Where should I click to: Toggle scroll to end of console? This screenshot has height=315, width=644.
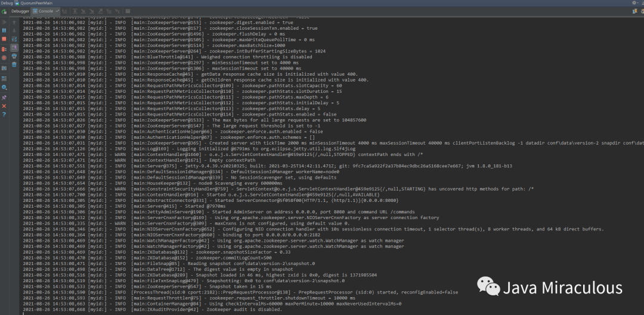[x=14, y=48]
